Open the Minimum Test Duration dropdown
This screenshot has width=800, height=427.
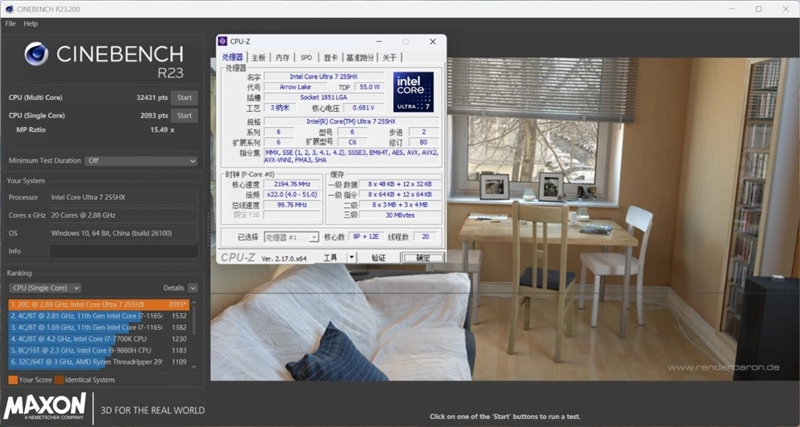[141, 161]
